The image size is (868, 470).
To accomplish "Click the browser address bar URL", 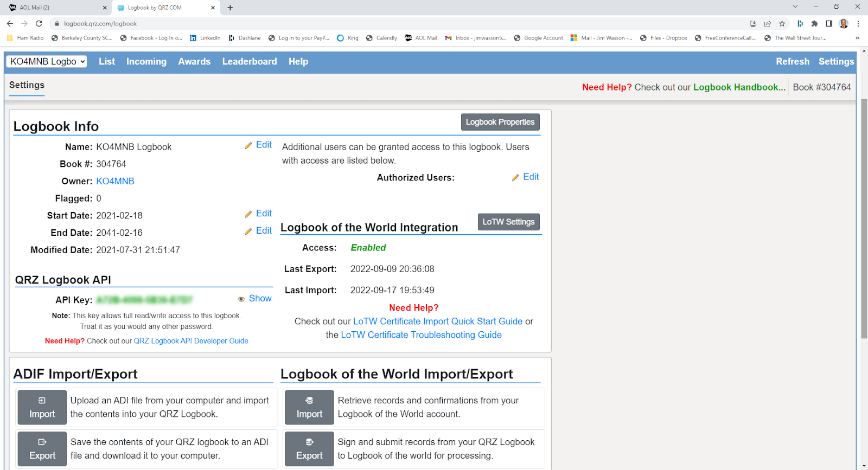I will point(100,24).
